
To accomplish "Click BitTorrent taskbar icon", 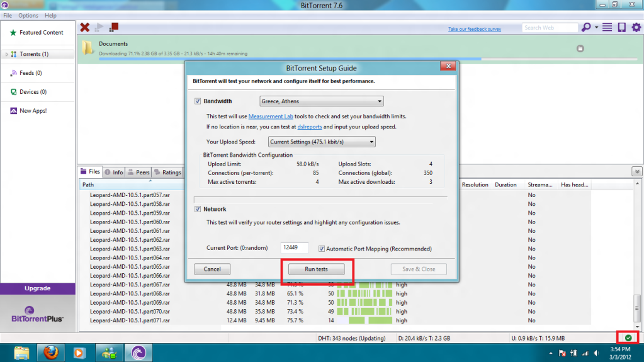I will coord(138,353).
